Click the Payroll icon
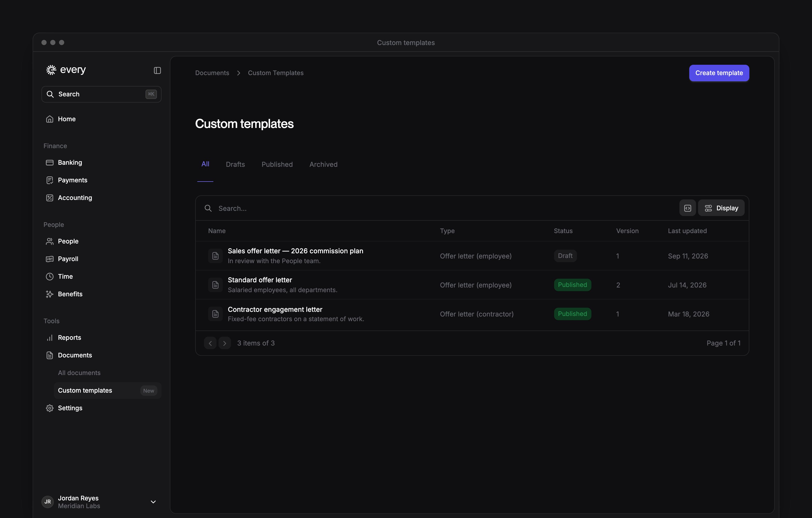The height and width of the screenshot is (518, 812). (49, 259)
